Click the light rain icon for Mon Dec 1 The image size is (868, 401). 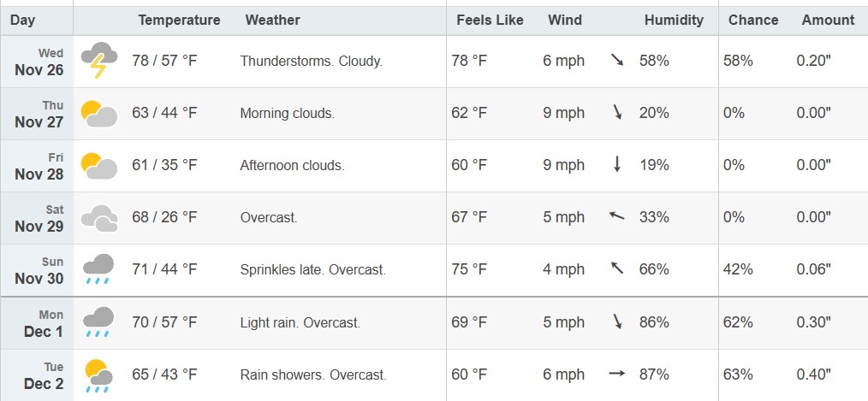pyautogui.click(x=98, y=322)
